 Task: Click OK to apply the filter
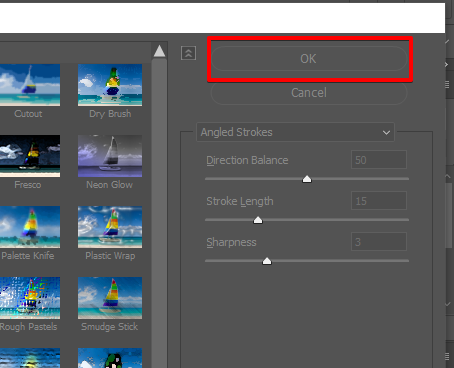click(x=309, y=59)
